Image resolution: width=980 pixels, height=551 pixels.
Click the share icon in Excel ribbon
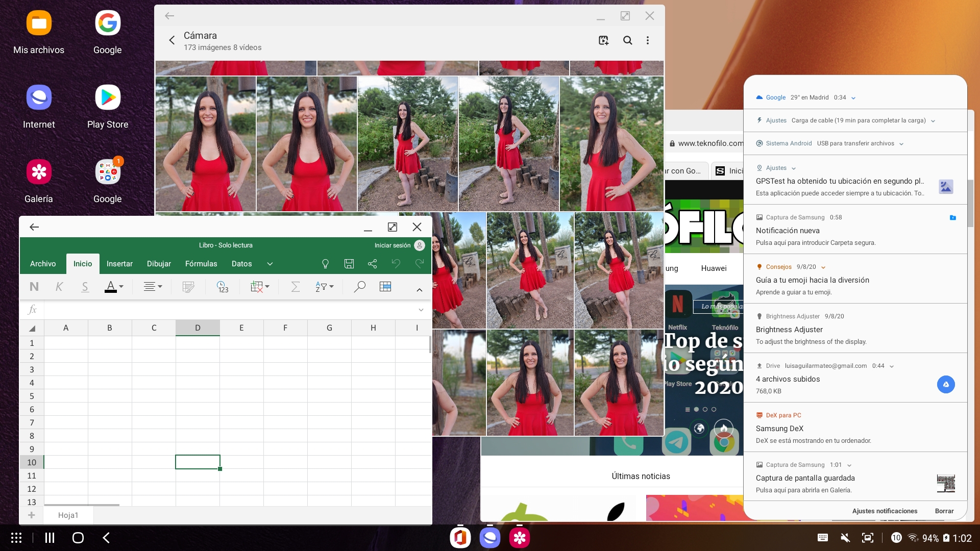(x=372, y=264)
